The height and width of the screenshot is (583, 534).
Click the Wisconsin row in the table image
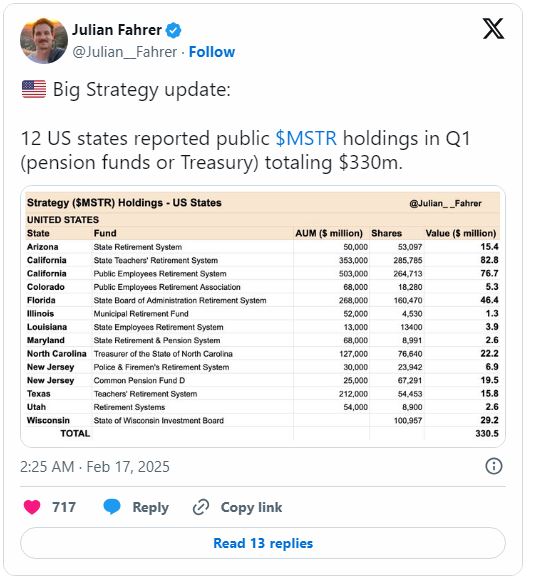point(263,420)
